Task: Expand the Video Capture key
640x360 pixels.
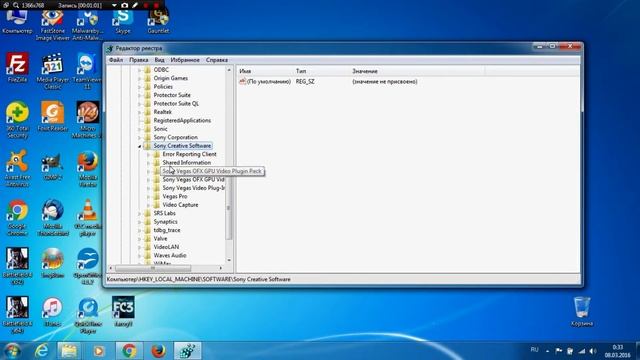Action: [148, 205]
